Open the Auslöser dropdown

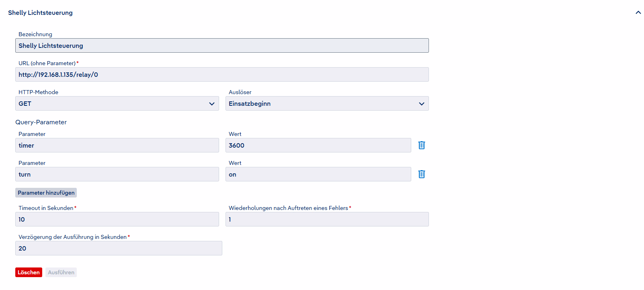tap(327, 103)
